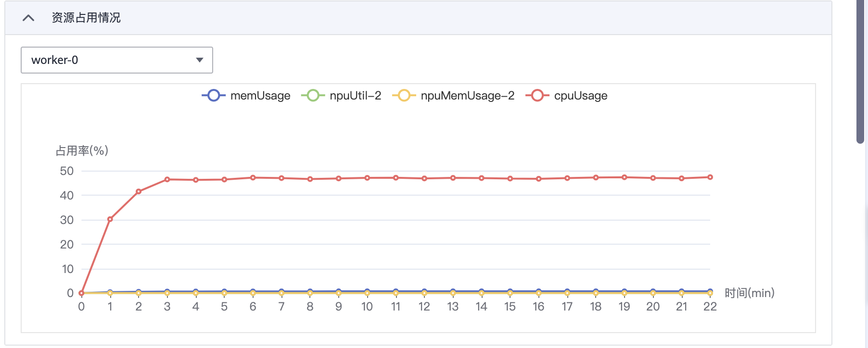
Task: Collapse the 资源占用情况 panel chevron
Action: pyautogui.click(x=28, y=18)
